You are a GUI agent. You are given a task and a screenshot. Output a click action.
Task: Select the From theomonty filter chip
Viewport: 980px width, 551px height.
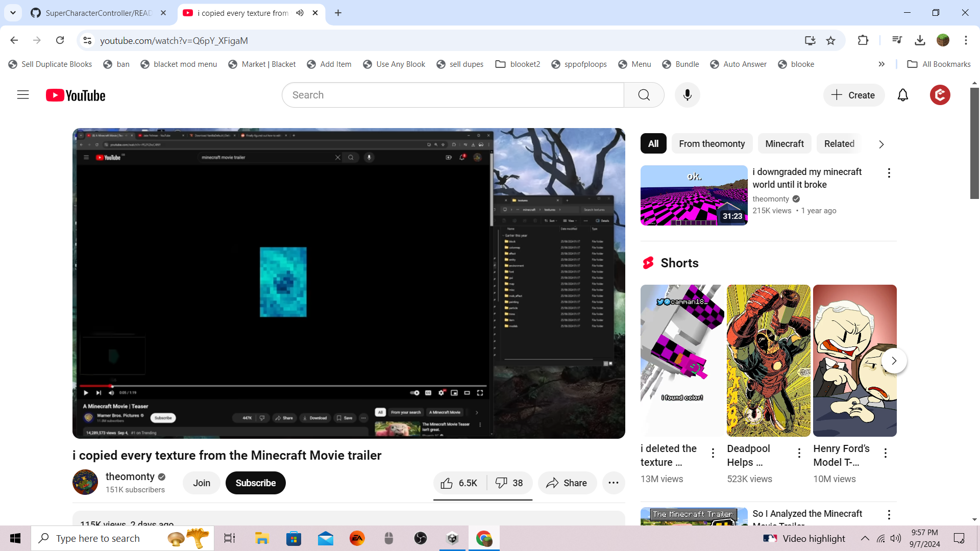coord(712,144)
